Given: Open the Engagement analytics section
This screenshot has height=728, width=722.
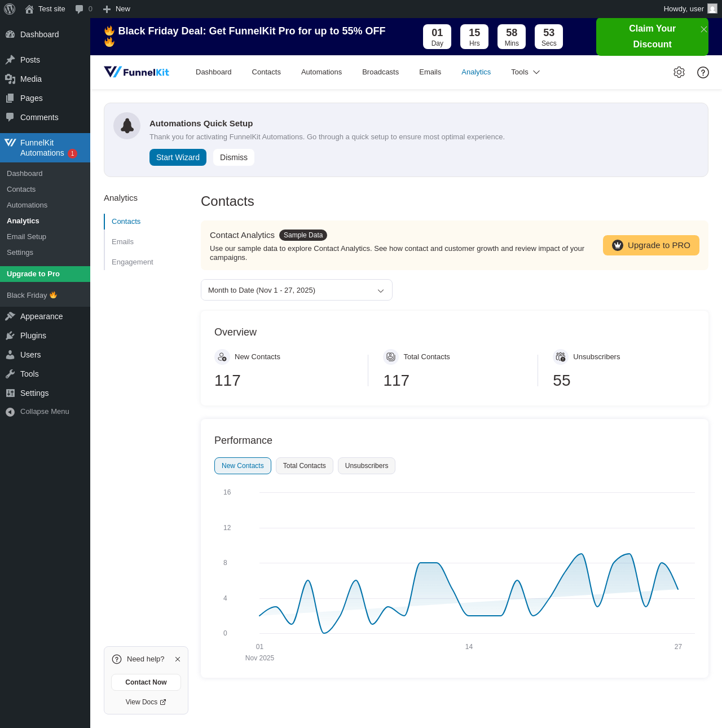Looking at the screenshot, I should pos(133,262).
